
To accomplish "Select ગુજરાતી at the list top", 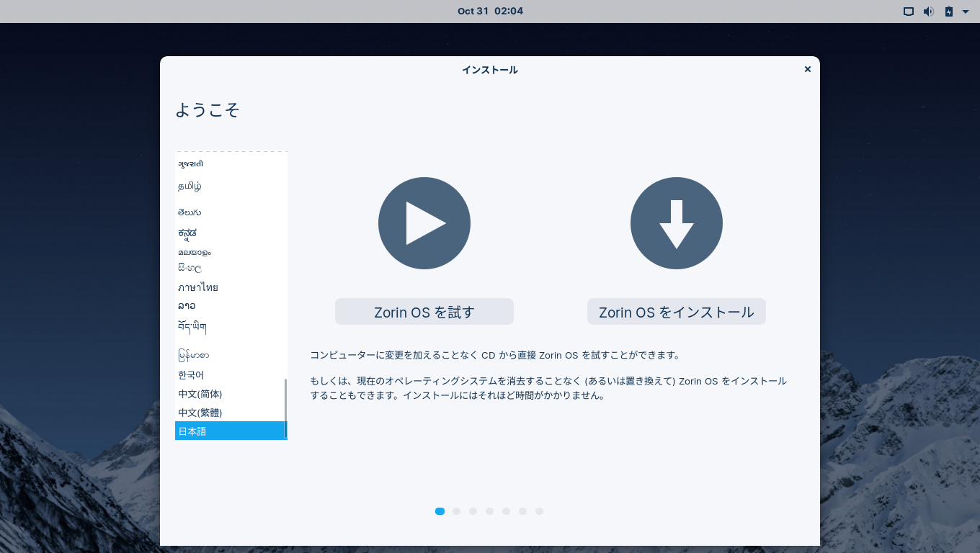I will tap(231, 163).
